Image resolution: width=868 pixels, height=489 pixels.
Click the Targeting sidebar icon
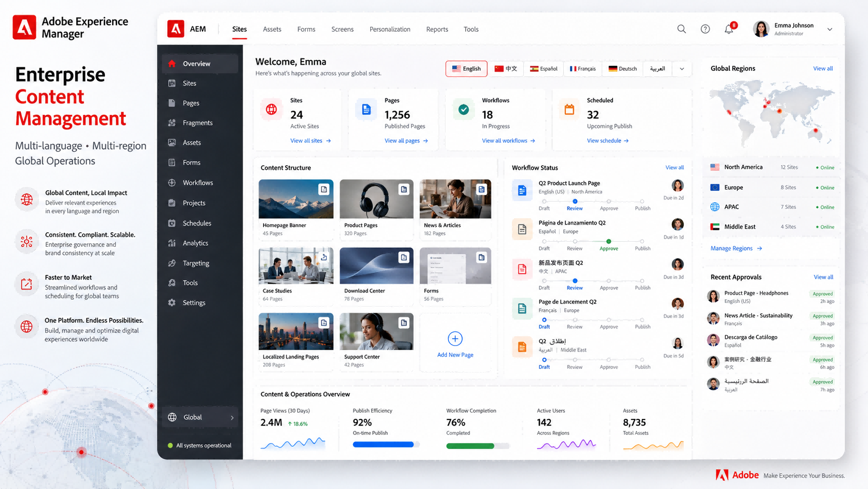(x=172, y=263)
